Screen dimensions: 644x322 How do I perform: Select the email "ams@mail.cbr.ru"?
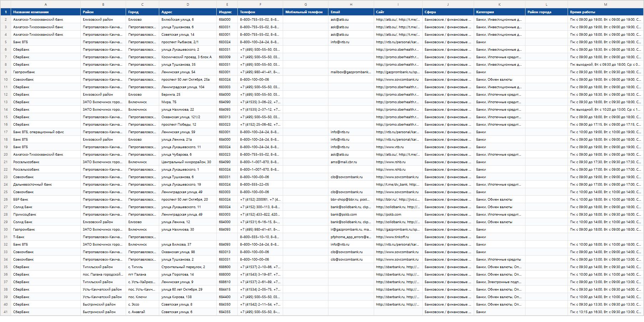tap(351, 162)
